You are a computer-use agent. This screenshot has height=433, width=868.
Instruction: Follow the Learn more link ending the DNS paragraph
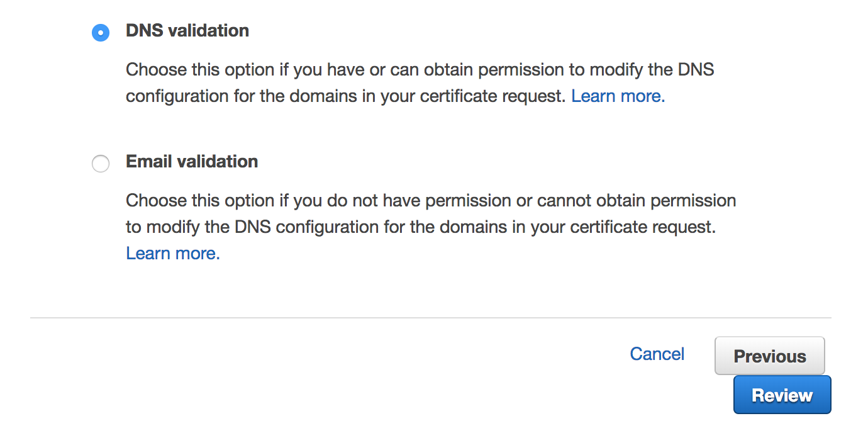point(618,96)
